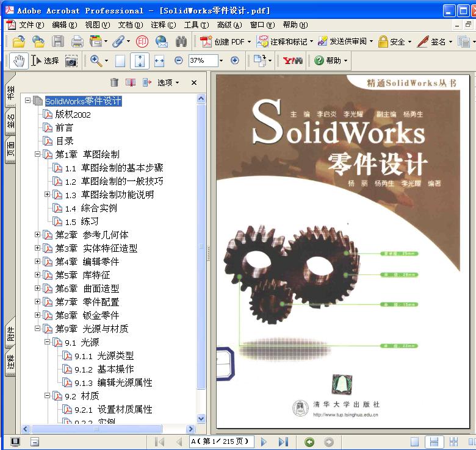Click the 37% zoom input field
The image size is (476, 450).
tap(203, 60)
